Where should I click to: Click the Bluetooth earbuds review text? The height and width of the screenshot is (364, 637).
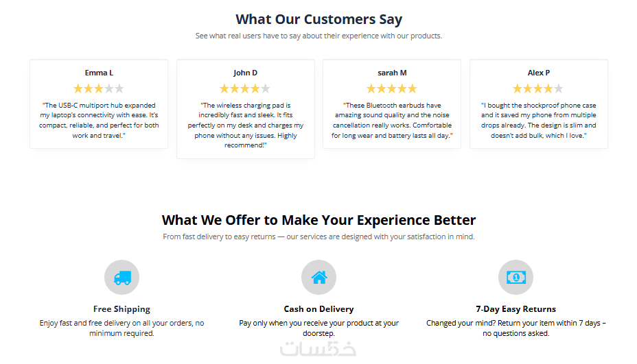pyautogui.click(x=392, y=121)
